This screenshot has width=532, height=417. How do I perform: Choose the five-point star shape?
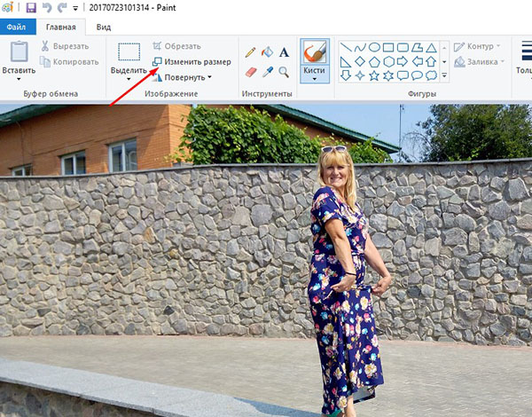tap(374, 75)
